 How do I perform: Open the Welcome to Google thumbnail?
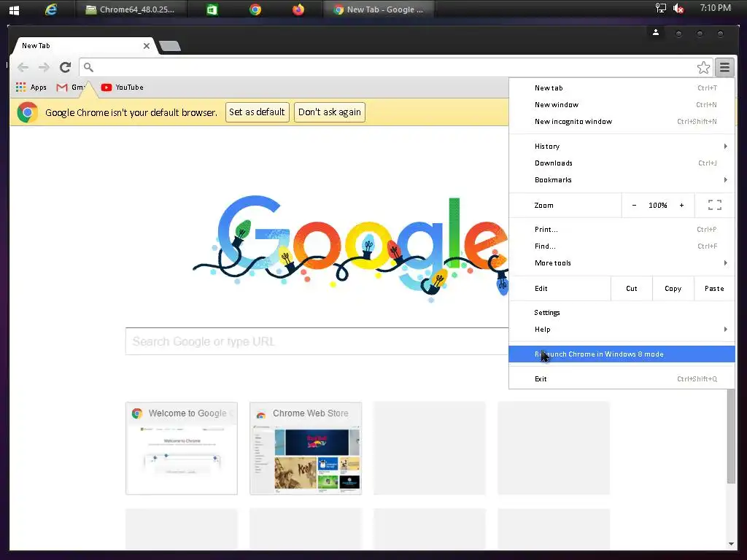click(182, 448)
